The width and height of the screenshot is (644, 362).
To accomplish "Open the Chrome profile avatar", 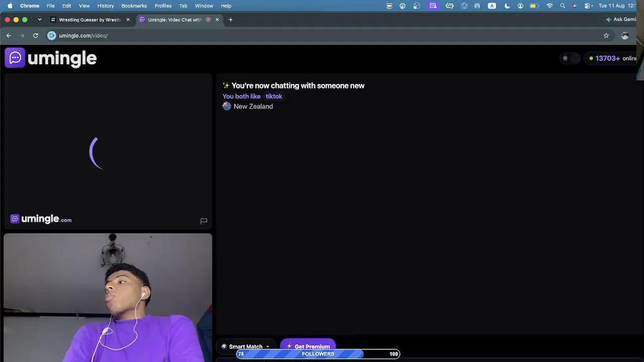I will 625,36.
